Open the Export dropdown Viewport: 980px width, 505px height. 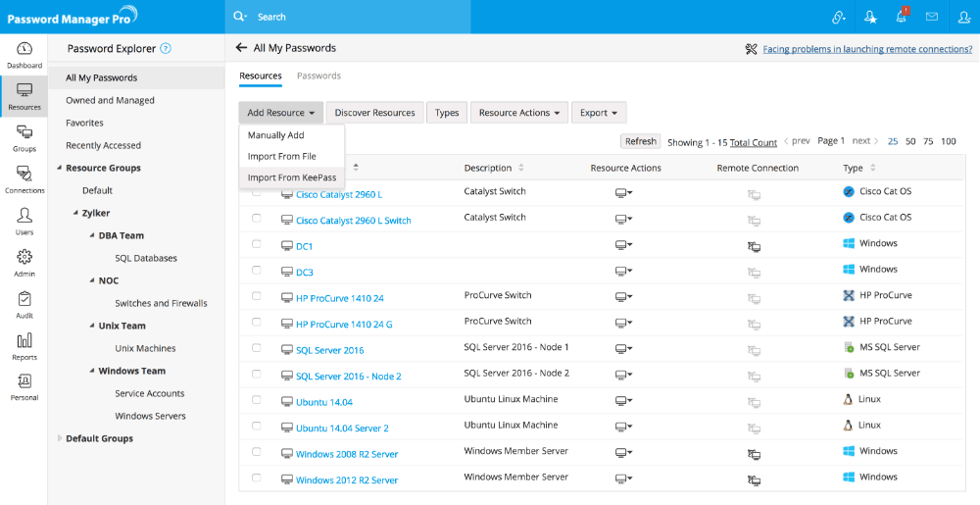click(598, 113)
